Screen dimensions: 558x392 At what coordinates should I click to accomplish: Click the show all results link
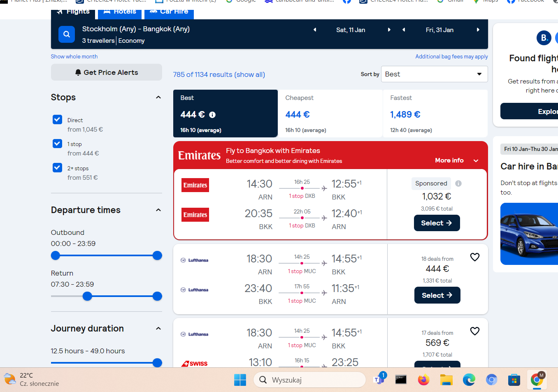(249, 74)
